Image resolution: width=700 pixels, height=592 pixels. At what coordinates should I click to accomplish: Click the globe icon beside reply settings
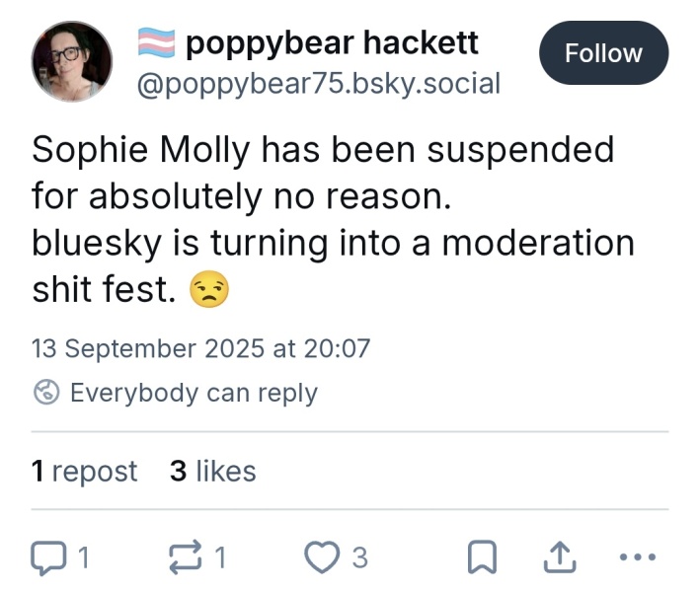tap(46, 393)
